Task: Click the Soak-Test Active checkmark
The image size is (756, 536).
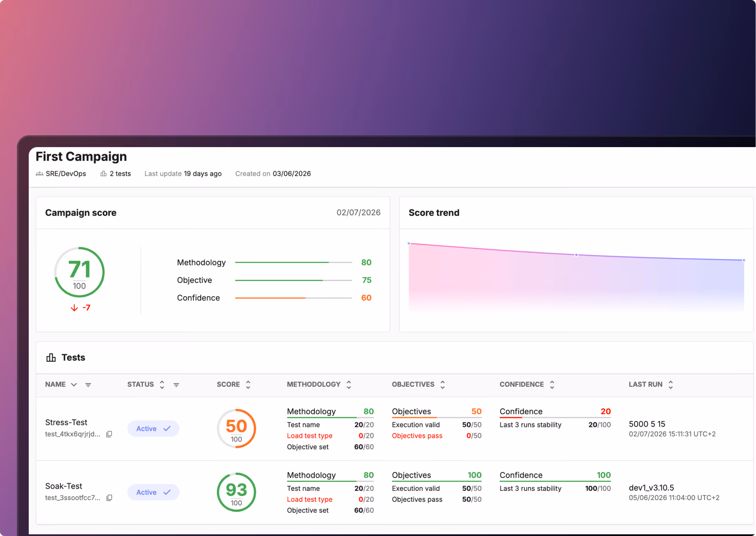Action: [167, 492]
